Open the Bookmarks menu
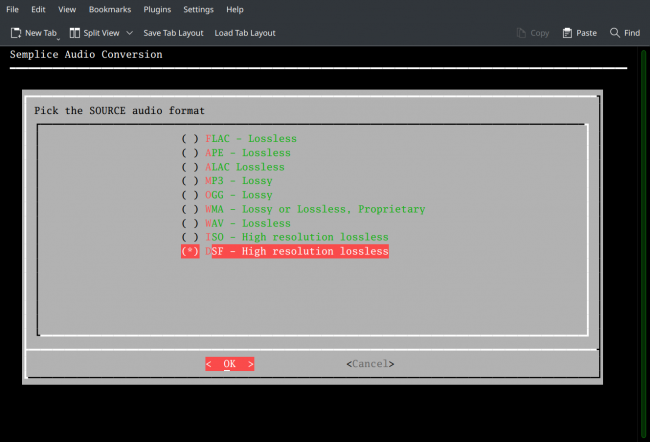The image size is (650, 442). (x=108, y=9)
